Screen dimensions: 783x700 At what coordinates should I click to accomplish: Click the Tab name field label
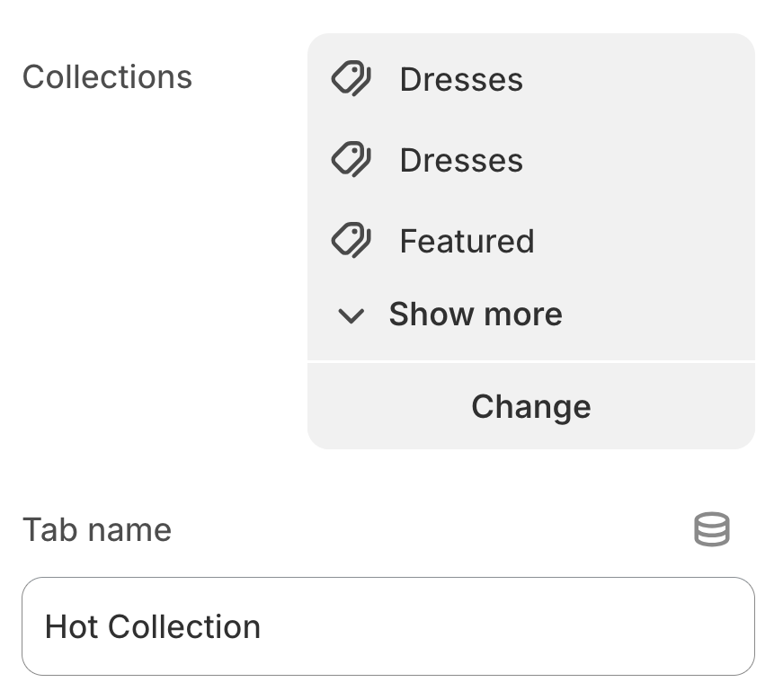97,530
